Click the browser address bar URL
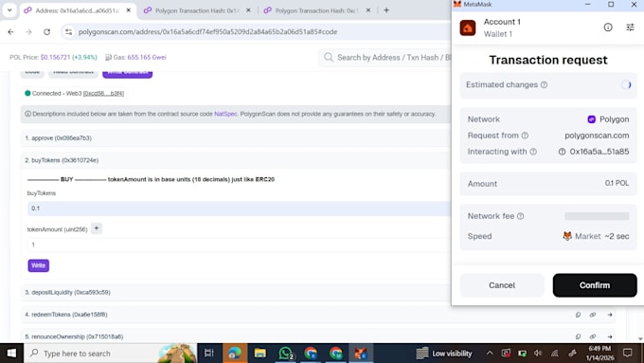644x363 pixels. click(x=207, y=31)
